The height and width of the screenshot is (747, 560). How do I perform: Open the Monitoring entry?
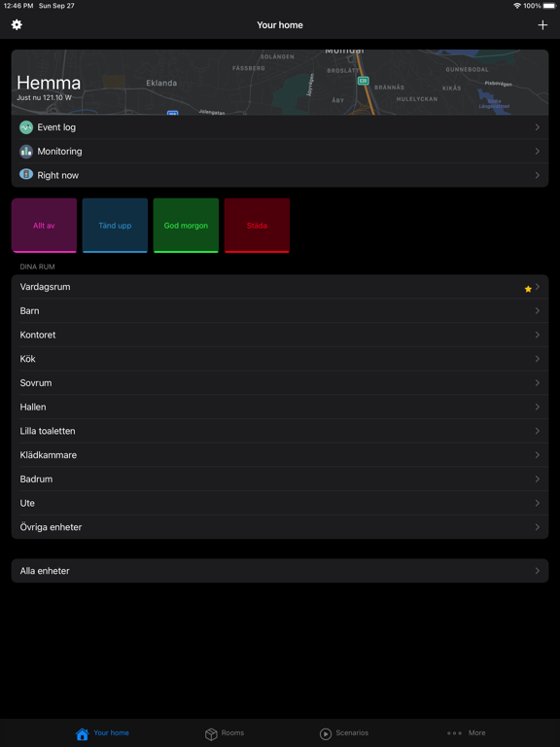coord(280,152)
